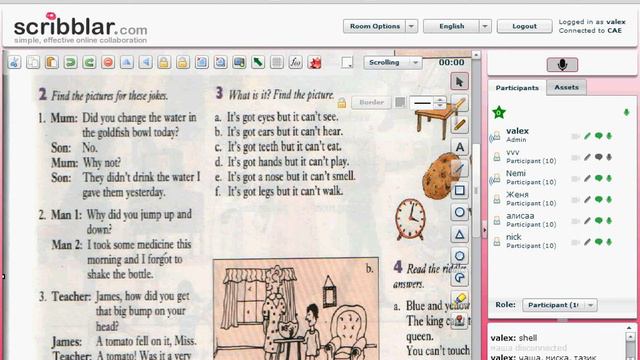Click participant name Nemi

click(516, 173)
